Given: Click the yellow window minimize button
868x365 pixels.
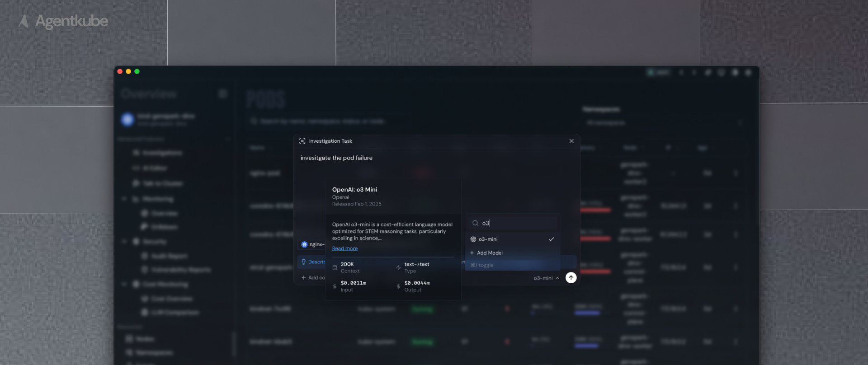Looking at the screenshot, I should click(x=128, y=71).
